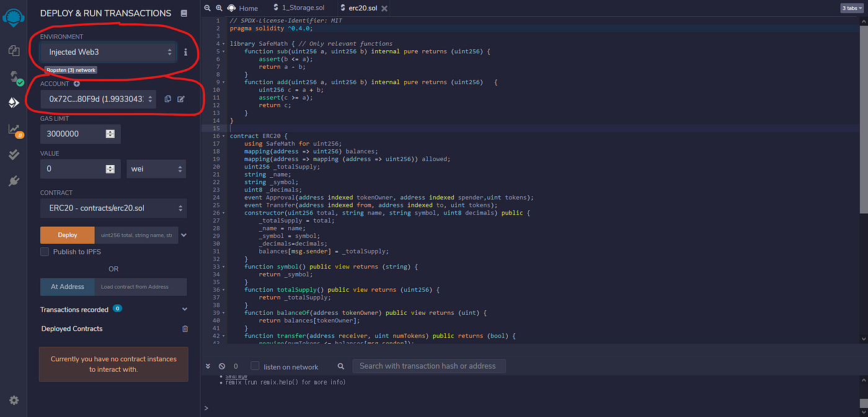Click the Value stepper arrows
Viewport: 868px width, 417px height.
[110, 169]
